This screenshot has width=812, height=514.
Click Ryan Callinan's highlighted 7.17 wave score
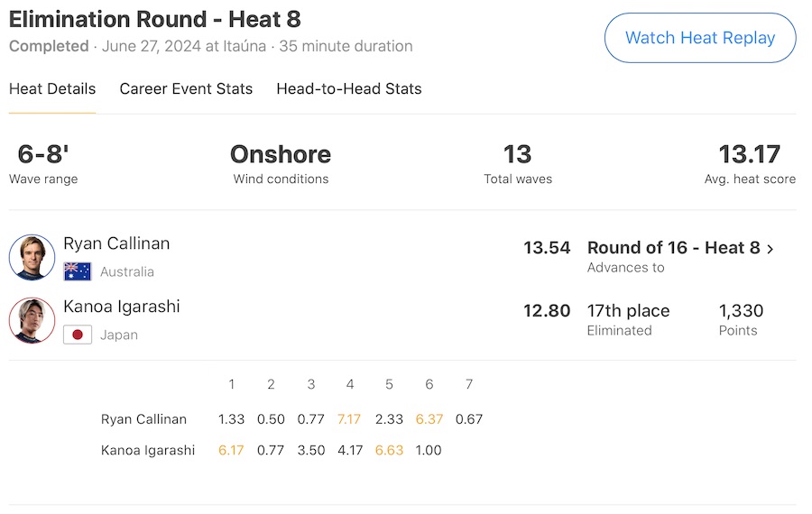(349, 419)
